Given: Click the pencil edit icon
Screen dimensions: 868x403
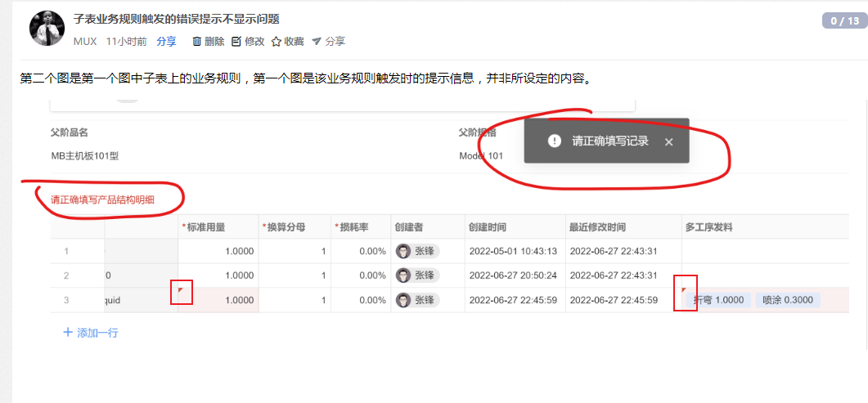Looking at the screenshot, I should [236, 42].
